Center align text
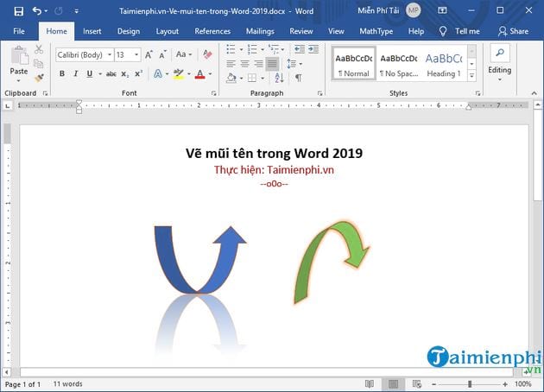Image resolution: width=544 pixels, height=392 pixels. tap(244, 64)
